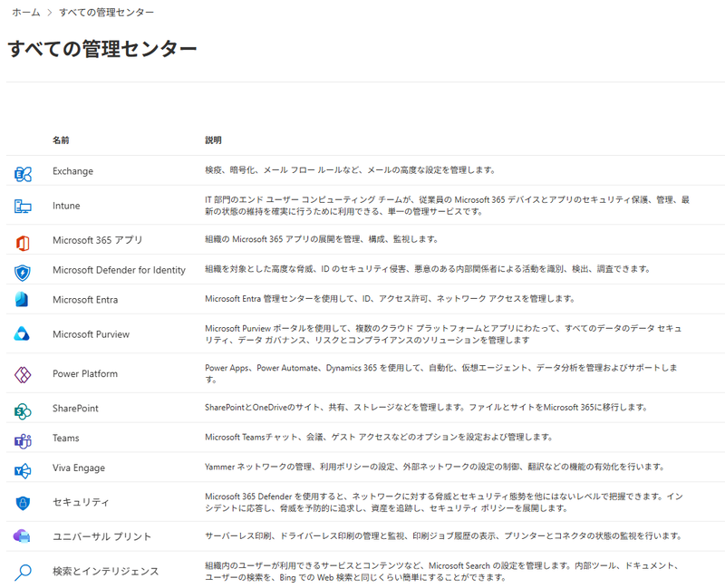725x588 pixels.
Task: Click the SharePoint icon
Action: 23,411
